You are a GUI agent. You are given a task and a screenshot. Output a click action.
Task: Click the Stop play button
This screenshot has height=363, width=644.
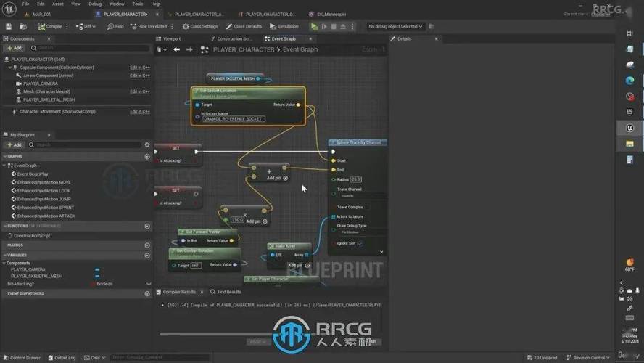[x=334, y=26]
